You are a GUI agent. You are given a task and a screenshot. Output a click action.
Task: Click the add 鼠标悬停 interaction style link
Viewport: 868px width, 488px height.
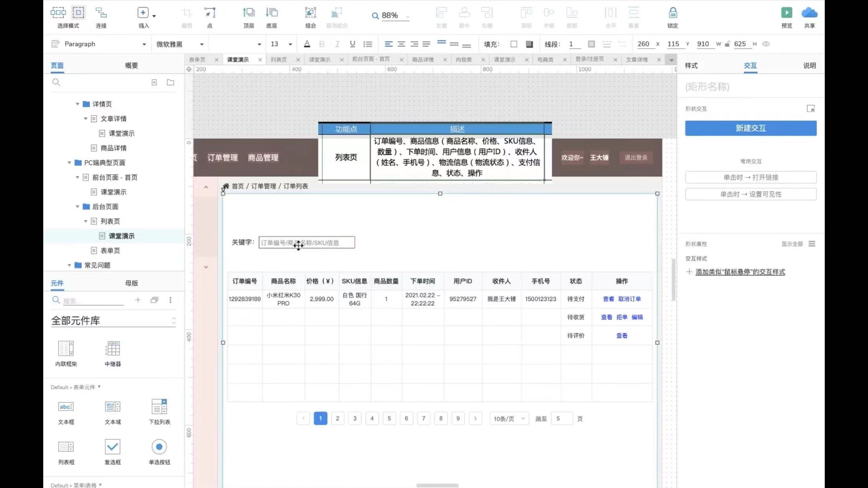pos(740,272)
